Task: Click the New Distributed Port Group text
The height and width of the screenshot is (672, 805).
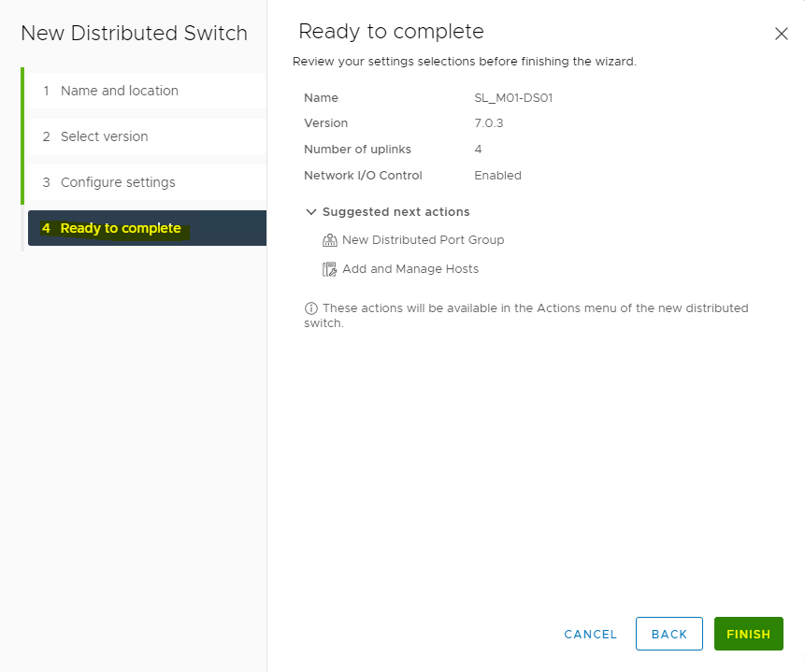Action: [x=423, y=240]
